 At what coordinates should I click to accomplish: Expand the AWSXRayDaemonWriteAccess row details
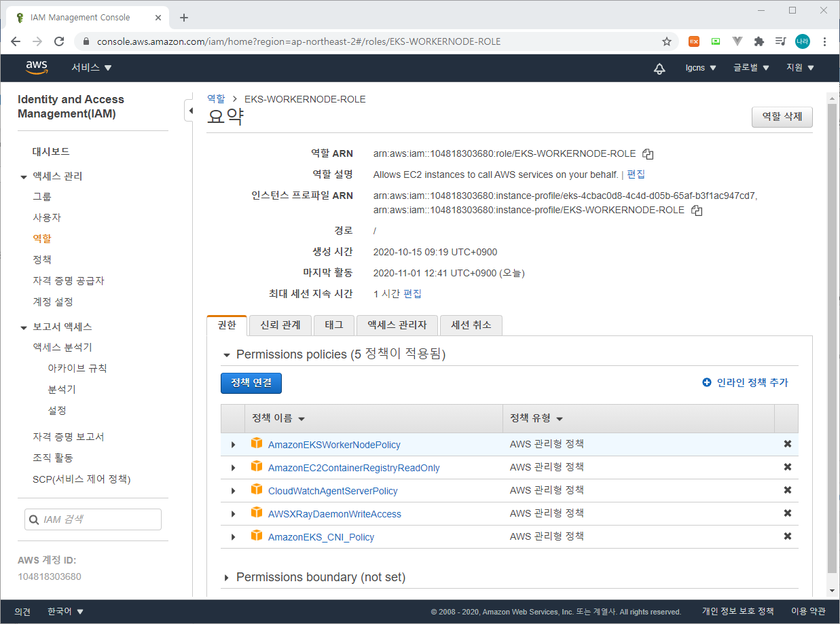click(x=233, y=514)
